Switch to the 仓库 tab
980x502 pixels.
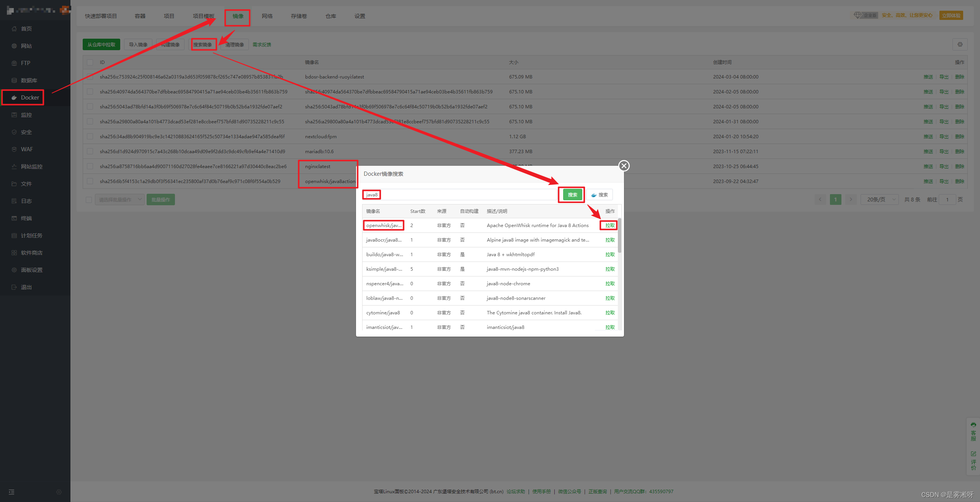[x=331, y=16]
